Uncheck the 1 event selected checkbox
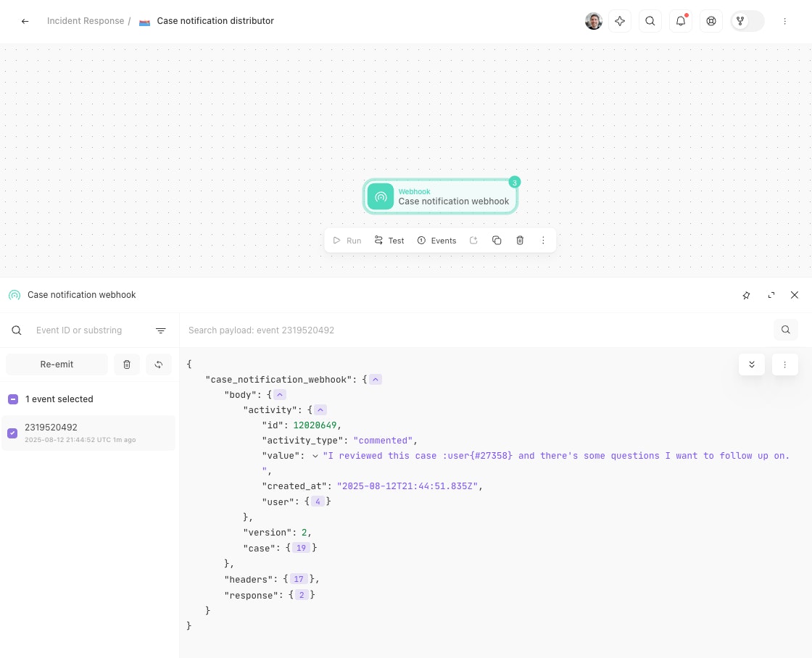 (13, 399)
